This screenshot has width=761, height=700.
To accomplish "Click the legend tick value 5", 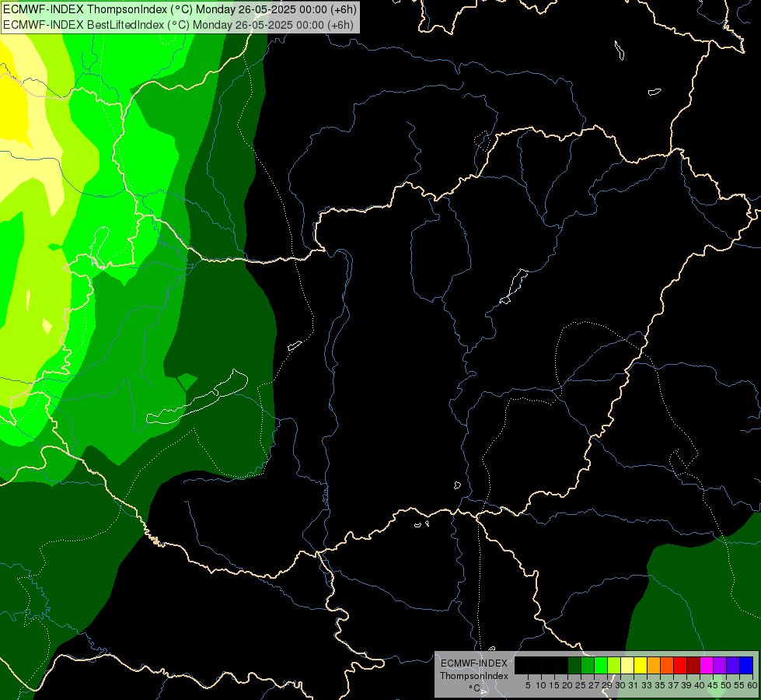I will coord(528,685).
